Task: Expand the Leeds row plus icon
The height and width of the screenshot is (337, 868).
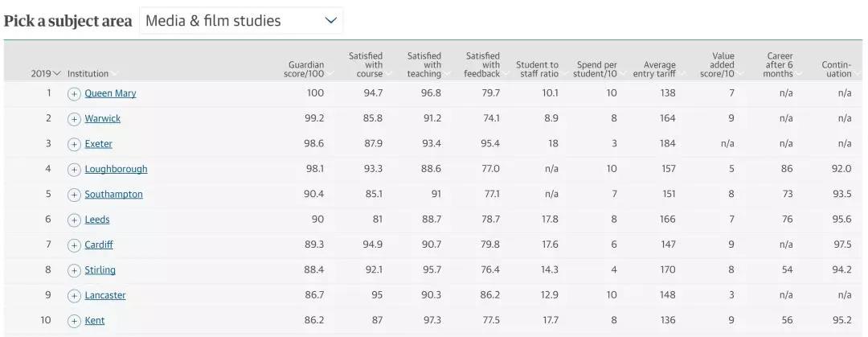Action: [x=74, y=220]
